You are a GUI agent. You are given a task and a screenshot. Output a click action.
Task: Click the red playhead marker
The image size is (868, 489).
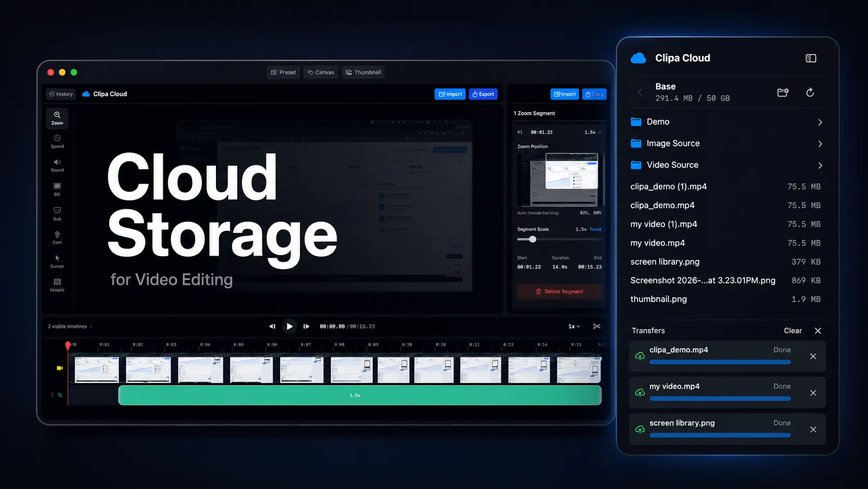pos(67,346)
